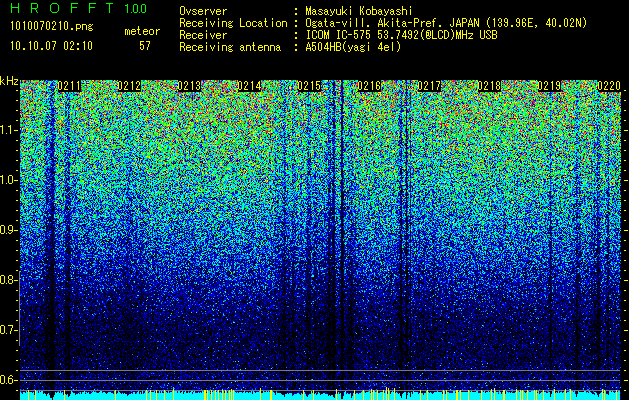Click the 0213 time marker label
The image size is (629, 400).
189,86
